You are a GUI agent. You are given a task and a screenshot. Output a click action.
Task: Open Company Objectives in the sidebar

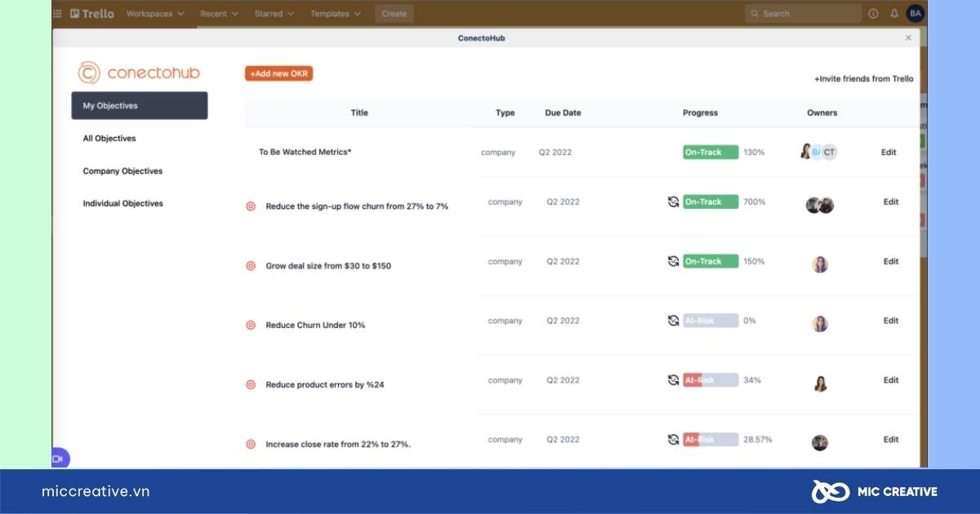[122, 171]
